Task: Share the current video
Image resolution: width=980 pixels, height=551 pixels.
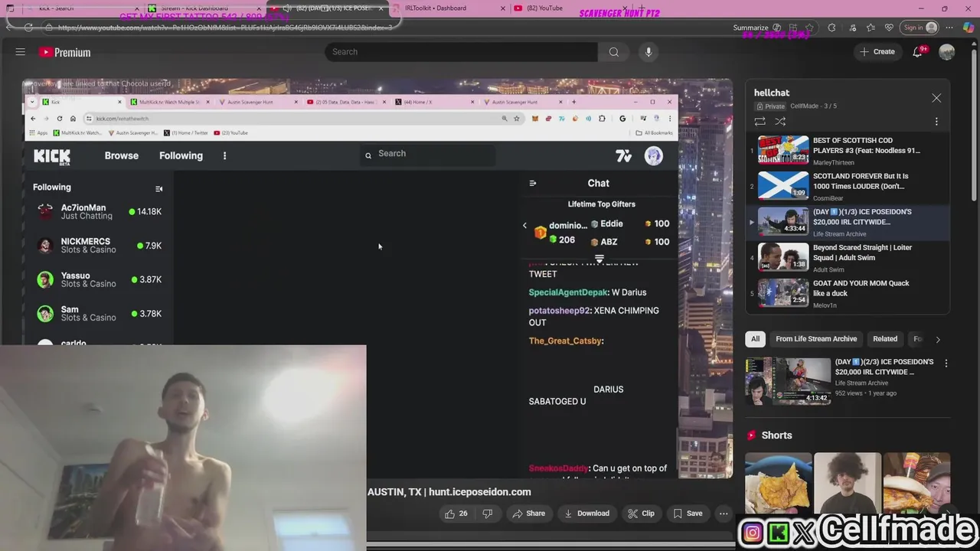Action: 528,514
